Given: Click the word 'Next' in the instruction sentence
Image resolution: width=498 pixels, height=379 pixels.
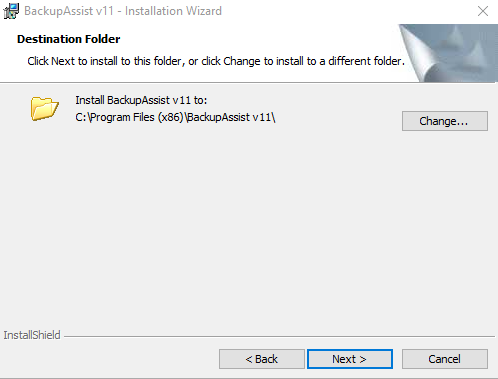Looking at the screenshot, I should [x=63, y=61].
